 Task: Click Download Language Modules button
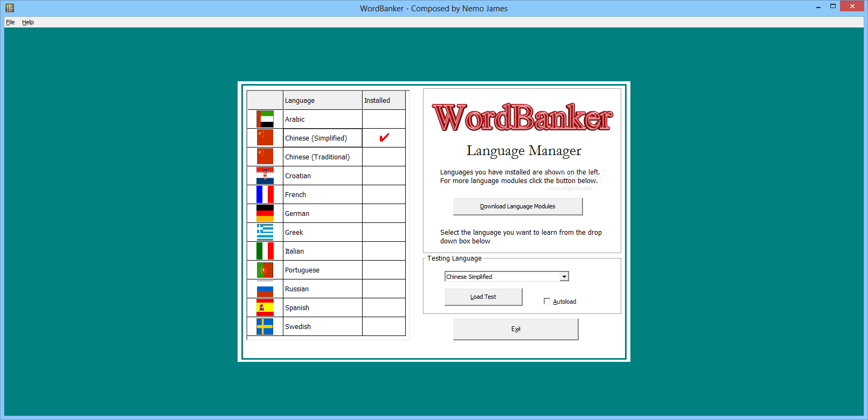[518, 206]
